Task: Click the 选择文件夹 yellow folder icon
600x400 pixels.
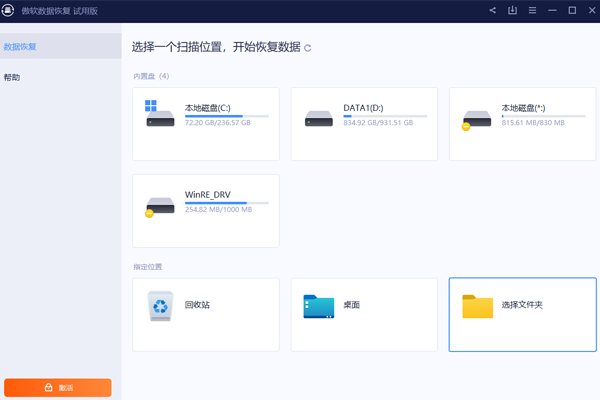Action: click(x=477, y=306)
